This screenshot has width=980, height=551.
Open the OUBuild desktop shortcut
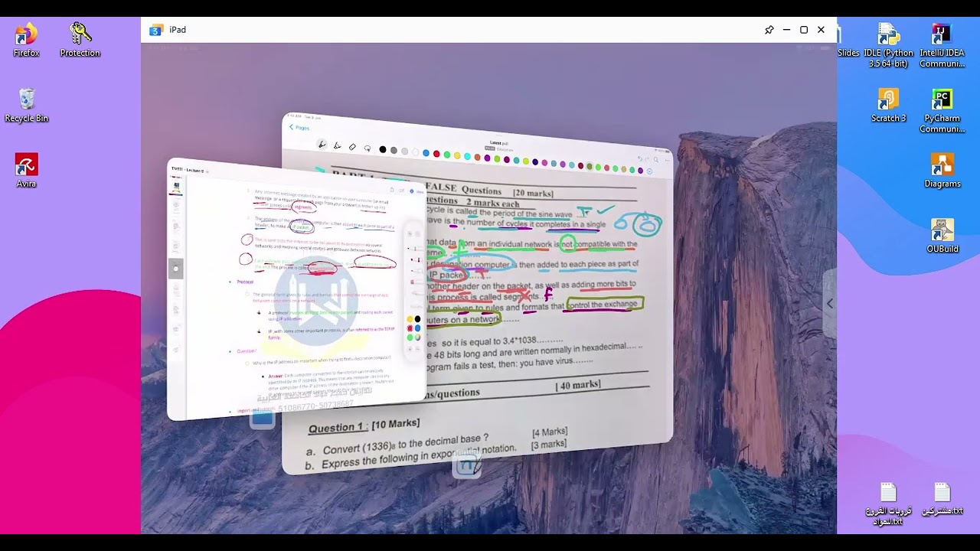[x=942, y=236]
